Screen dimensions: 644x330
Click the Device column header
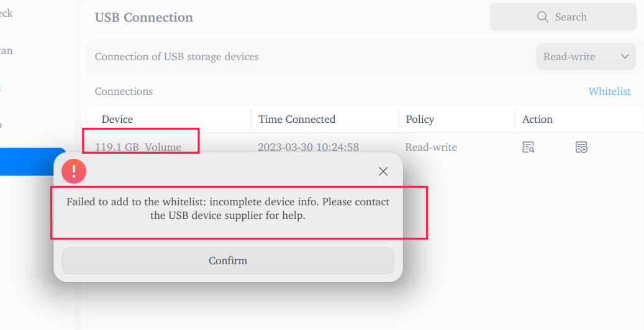coord(117,119)
